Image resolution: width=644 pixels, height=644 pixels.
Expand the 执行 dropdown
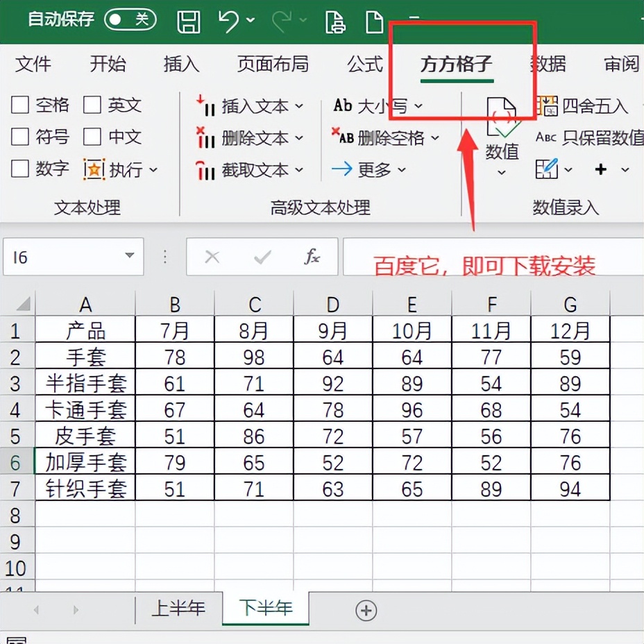[151, 169]
